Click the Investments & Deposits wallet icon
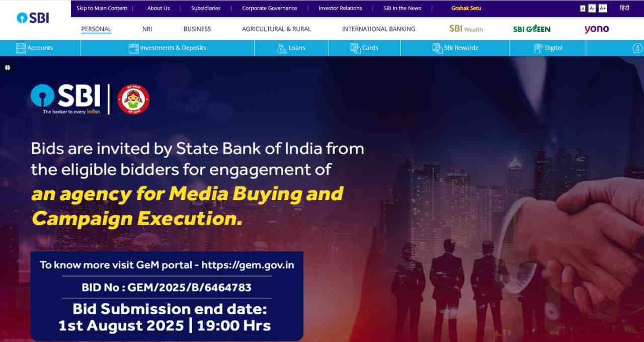 pos(133,48)
